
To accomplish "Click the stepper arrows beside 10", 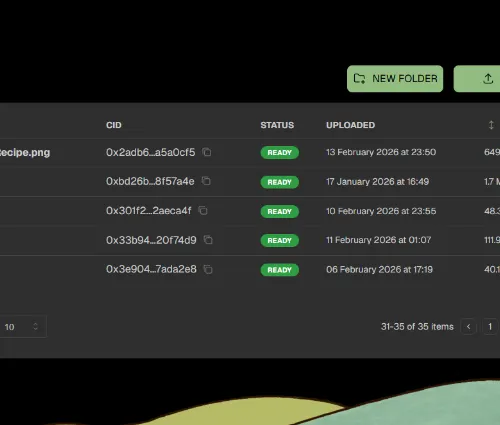I will pyautogui.click(x=35, y=326).
